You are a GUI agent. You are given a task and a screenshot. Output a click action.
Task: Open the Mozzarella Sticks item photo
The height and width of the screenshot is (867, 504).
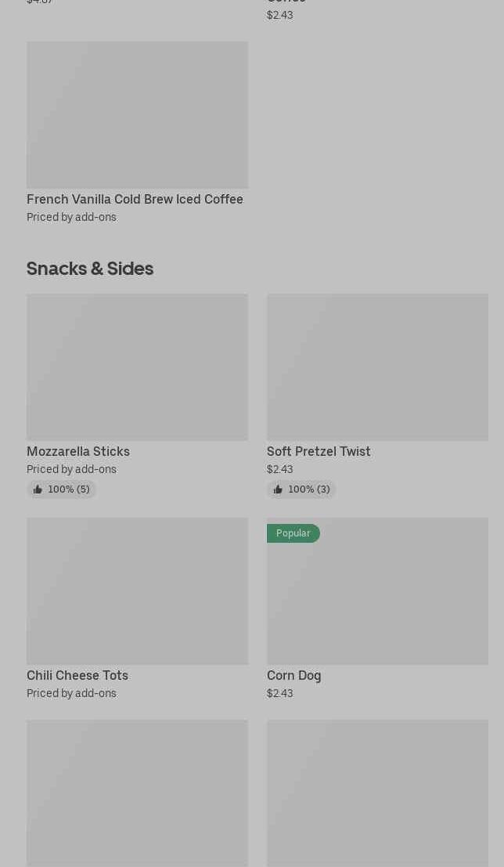point(137,367)
